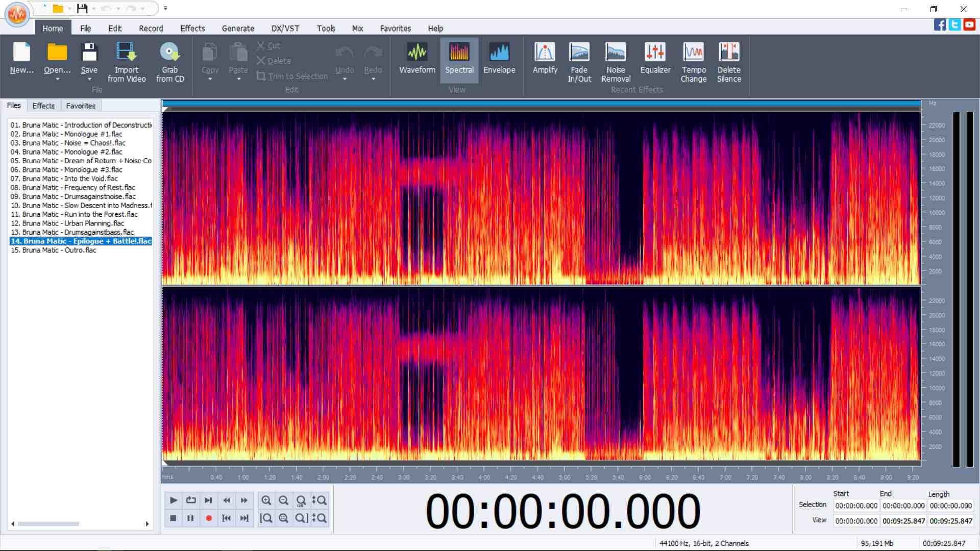The width and height of the screenshot is (980, 551).
Task: Open Quick Access Toolbar customize dropdown
Action: [x=165, y=9]
